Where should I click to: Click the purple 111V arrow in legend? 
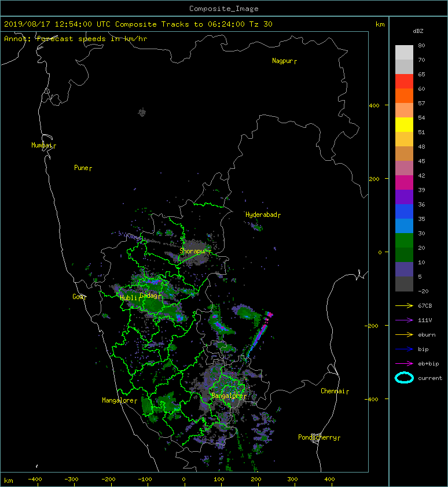404,320
